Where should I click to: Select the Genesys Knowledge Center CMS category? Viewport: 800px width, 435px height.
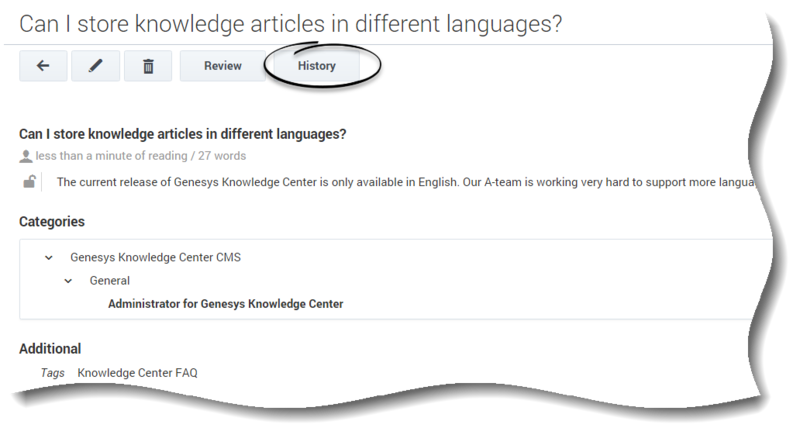pos(155,258)
